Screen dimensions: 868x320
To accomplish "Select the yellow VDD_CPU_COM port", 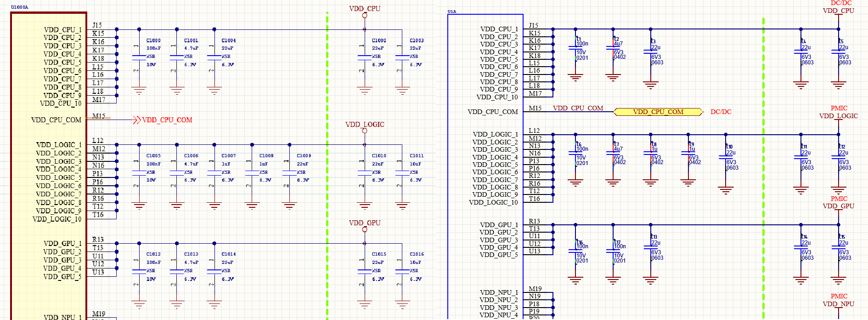I will click(658, 112).
